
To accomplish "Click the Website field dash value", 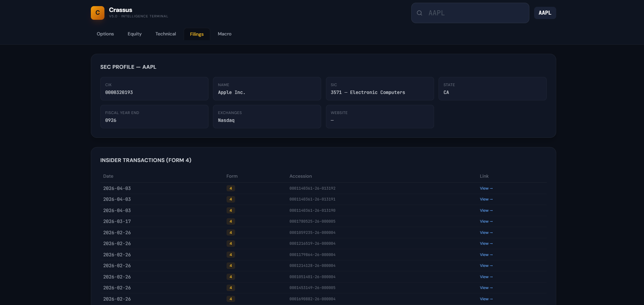I will (332, 121).
